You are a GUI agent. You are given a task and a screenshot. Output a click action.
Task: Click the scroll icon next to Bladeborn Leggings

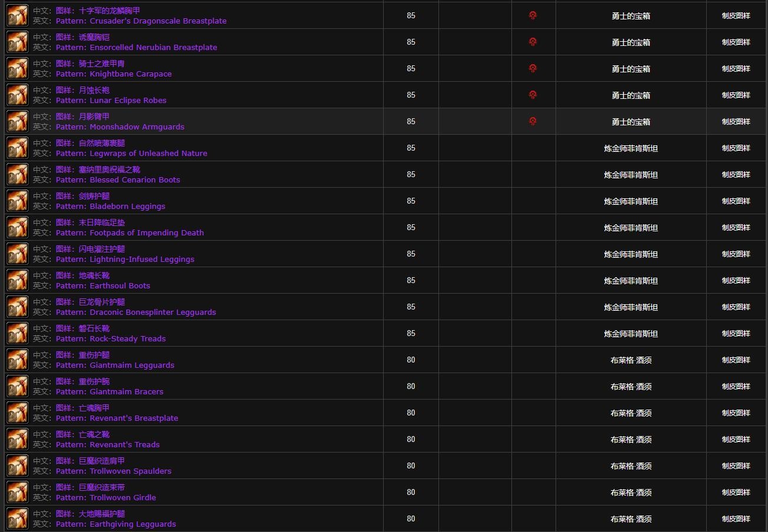click(x=18, y=201)
